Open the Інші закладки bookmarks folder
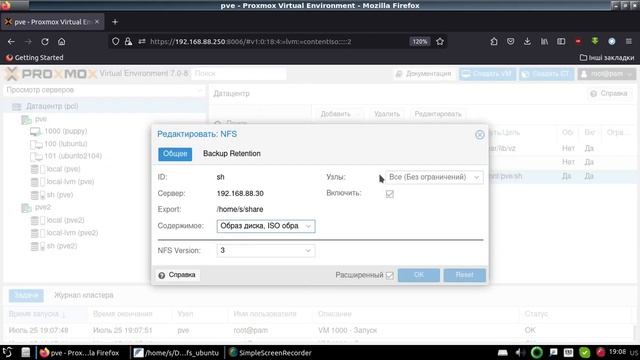Viewport: 640px width, 360px height. pyautogui.click(x=607, y=58)
